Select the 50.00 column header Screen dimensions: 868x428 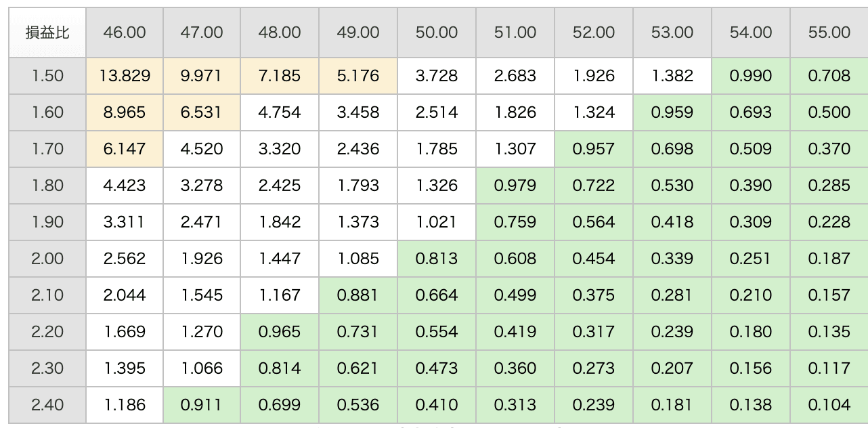coord(437,33)
